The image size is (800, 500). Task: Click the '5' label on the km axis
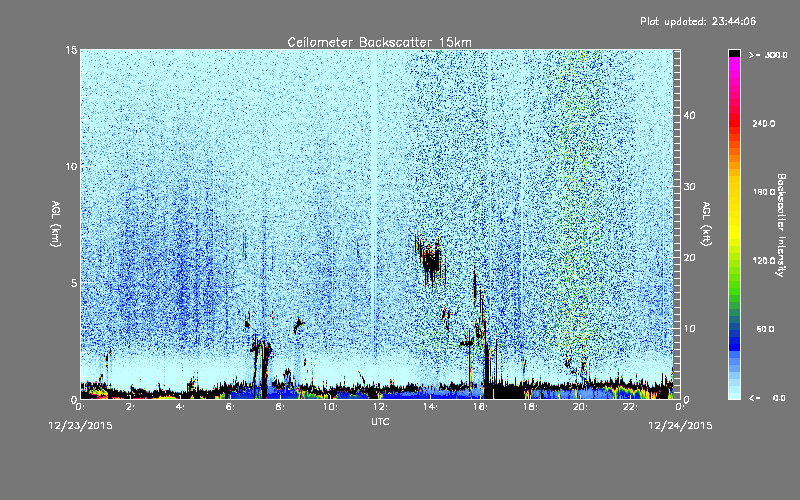tap(74, 283)
